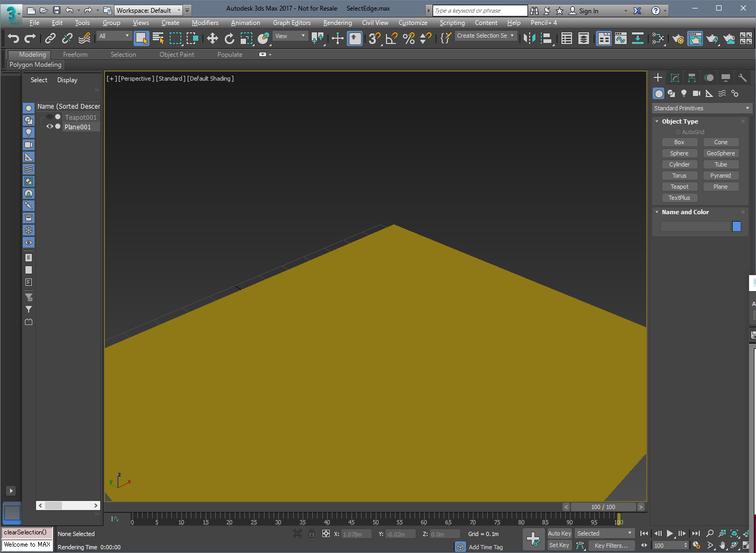
Task: Click the Key Filters button
Action: click(x=611, y=546)
